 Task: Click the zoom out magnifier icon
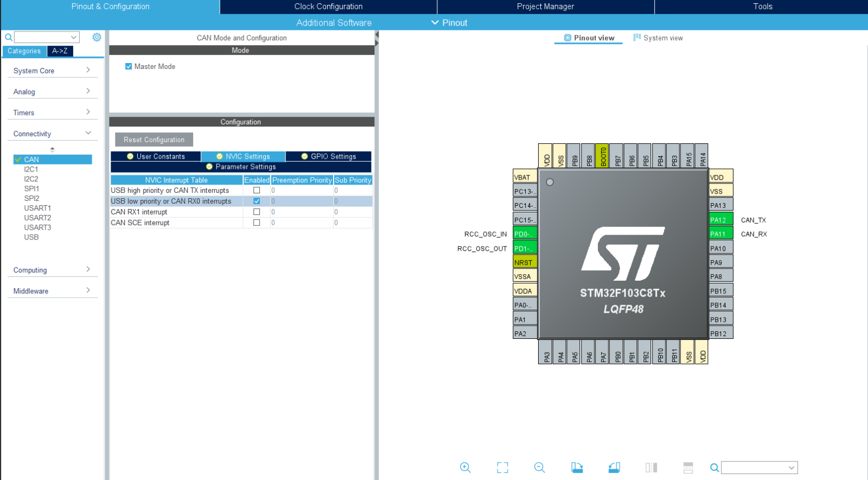pyautogui.click(x=539, y=468)
